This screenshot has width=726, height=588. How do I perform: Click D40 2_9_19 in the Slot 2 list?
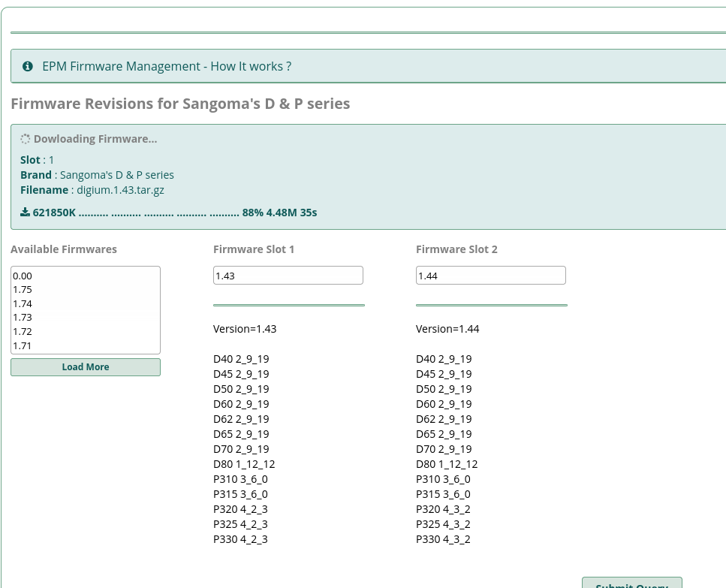coord(444,359)
